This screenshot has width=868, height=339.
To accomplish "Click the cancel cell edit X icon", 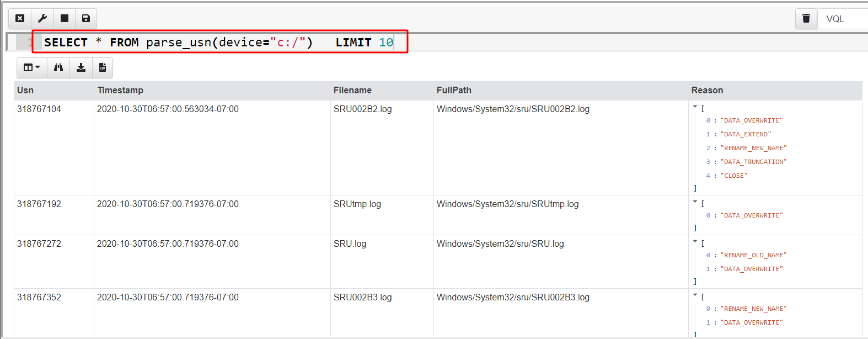I will coord(20,18).
